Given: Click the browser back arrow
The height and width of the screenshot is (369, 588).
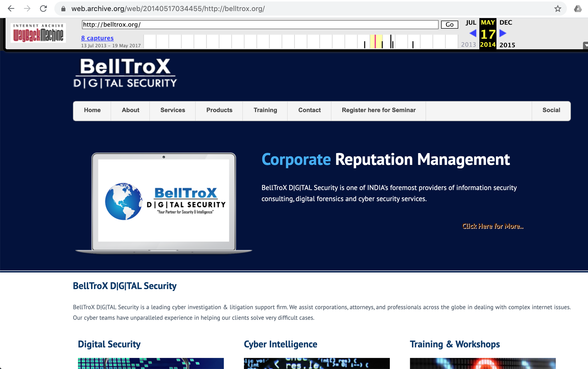Looking at the screenshot, I should tap(11, 9).
